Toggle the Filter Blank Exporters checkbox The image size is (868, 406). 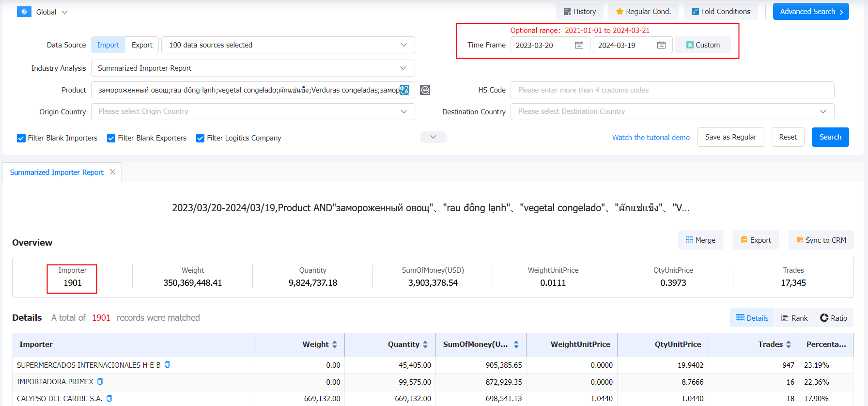coord(111,138)
